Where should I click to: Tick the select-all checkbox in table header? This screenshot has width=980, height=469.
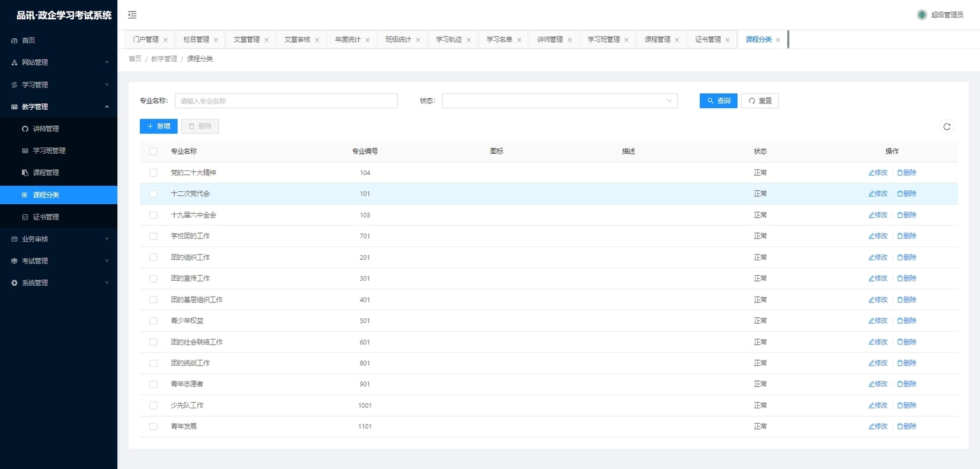point(153,151)
